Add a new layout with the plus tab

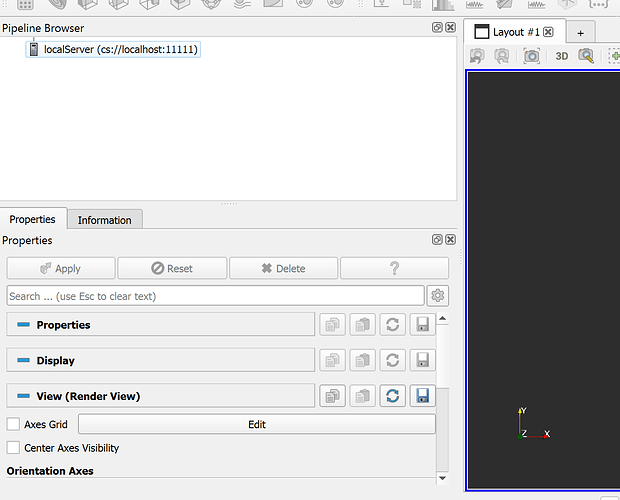coord(580,33)
